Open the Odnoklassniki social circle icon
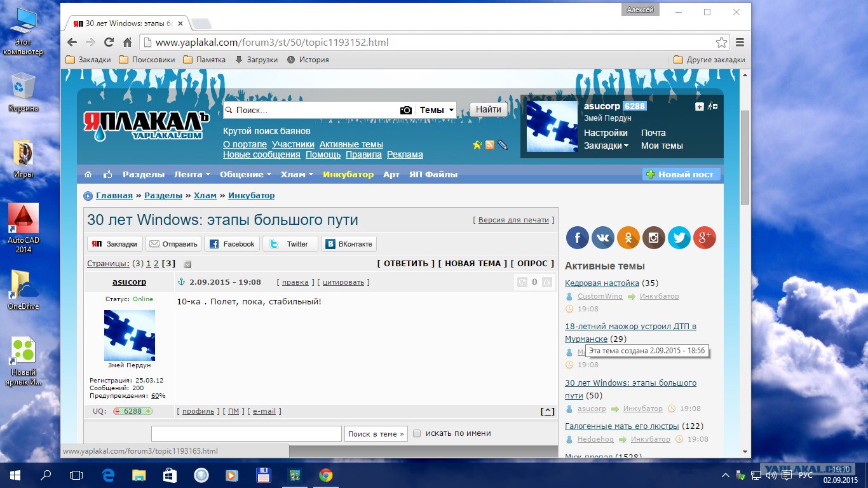This screenshot has height=488, width=868. coord(628,238)
